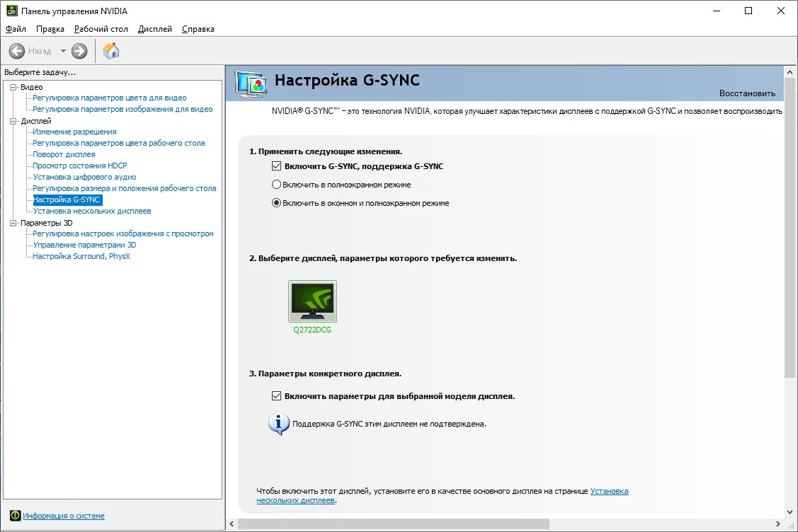Click the vertical scrollbar thumb
This screenshot has height=532, width=798.
pos(790,229)
